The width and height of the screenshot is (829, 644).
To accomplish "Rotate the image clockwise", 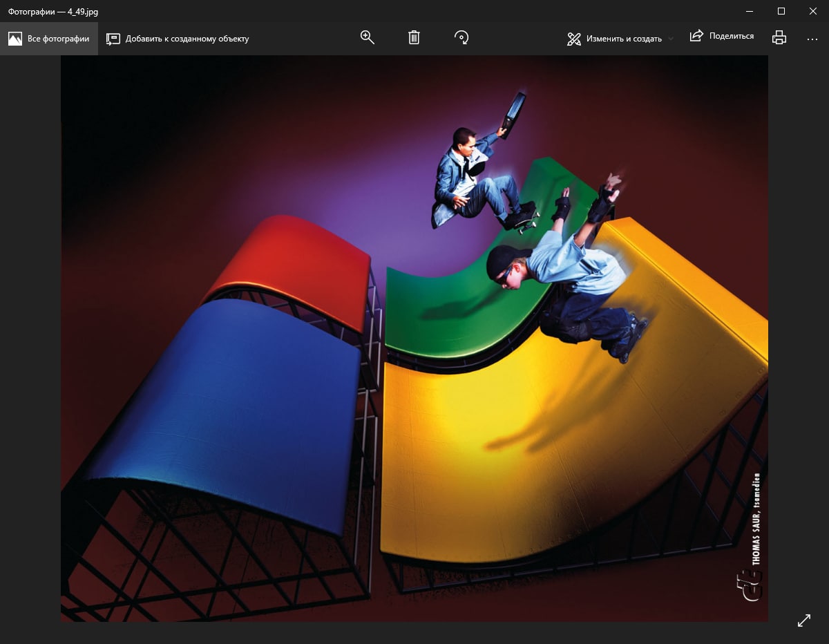I will (x=461, y=38).
